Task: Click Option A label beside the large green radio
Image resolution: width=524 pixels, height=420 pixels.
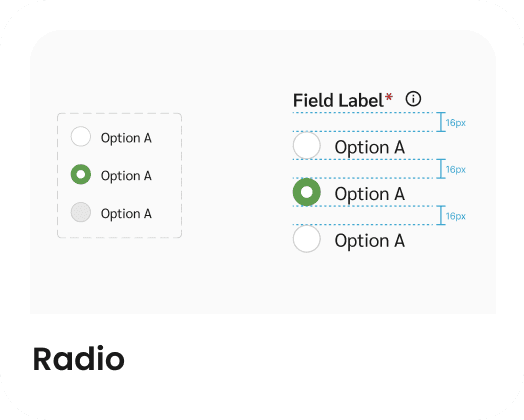Action: click(370, 194)
